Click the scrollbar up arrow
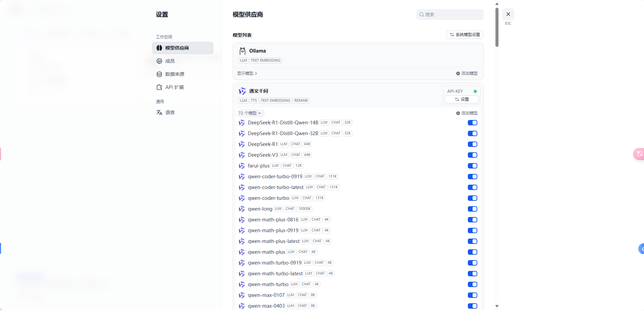The width and height of the screenshot is (644, 310). pos(497,4)
